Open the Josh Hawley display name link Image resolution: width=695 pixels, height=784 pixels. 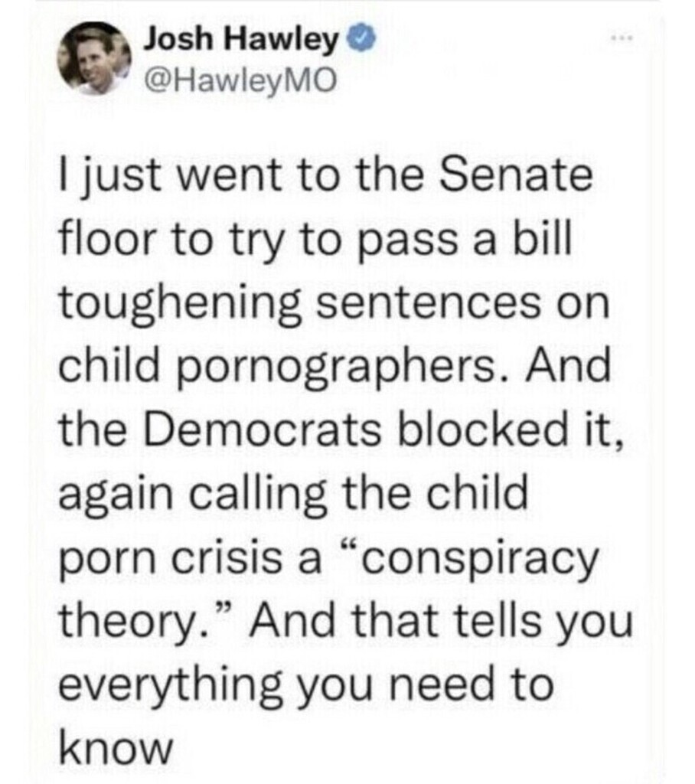[240, 40]
